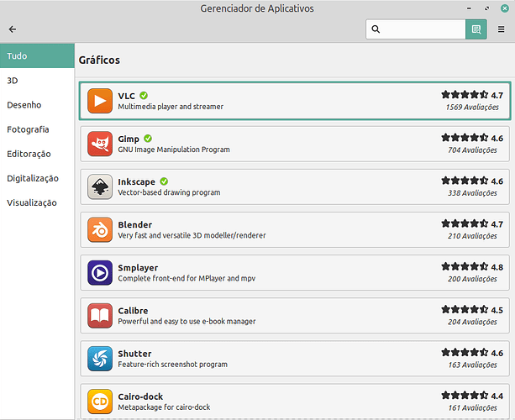Screen dimensions: 515x420
Task: Open the Fotografia category
Action: pos(37,129)
